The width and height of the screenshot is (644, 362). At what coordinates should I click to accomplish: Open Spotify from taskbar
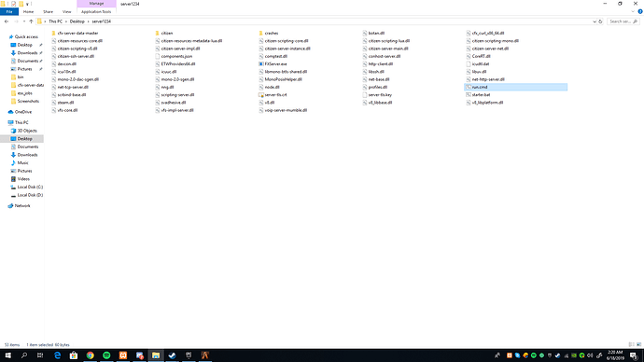[x=106, y=355]
